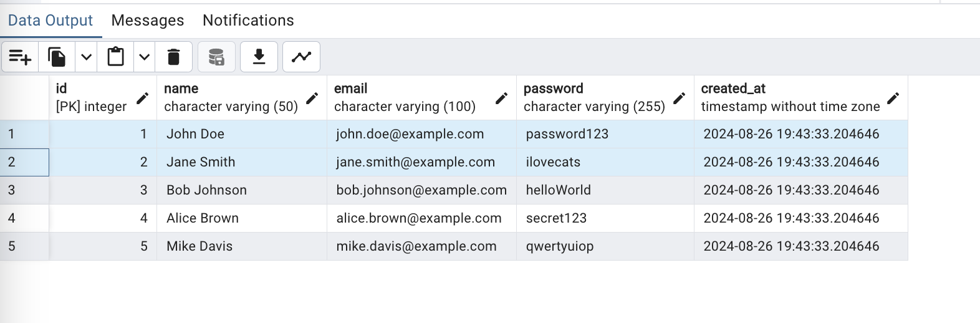Click the Save data changes icon
The height and width of the screenshot is (323, 980).
tap(216, 57)
